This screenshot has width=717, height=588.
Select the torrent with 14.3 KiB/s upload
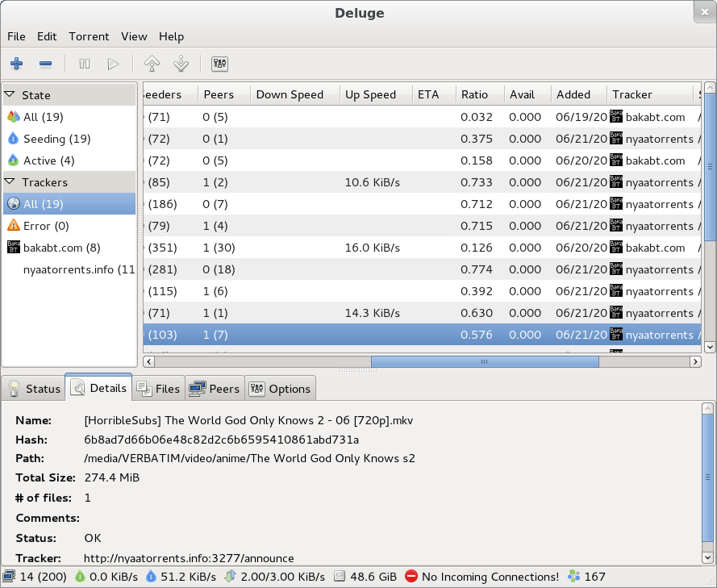[422, 313]
